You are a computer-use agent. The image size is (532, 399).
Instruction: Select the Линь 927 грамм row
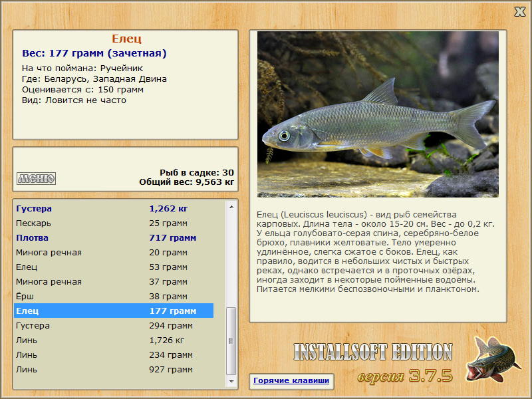[x=114, y=369]
